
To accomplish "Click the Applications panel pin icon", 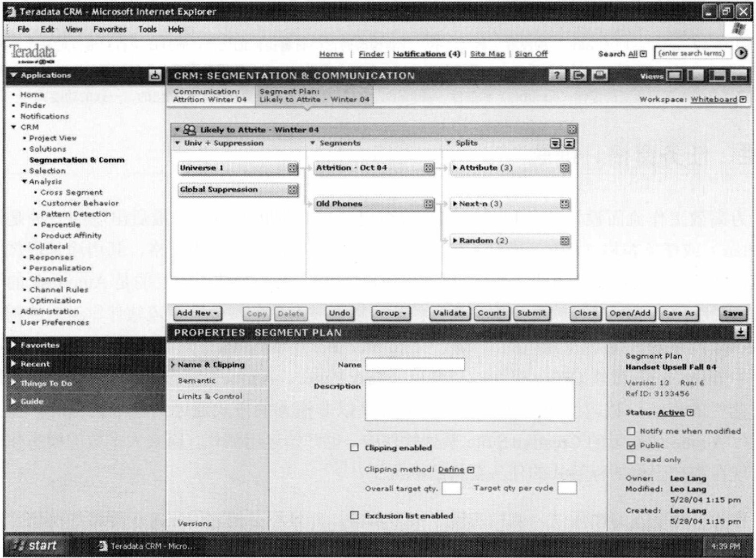I will 155,76.
